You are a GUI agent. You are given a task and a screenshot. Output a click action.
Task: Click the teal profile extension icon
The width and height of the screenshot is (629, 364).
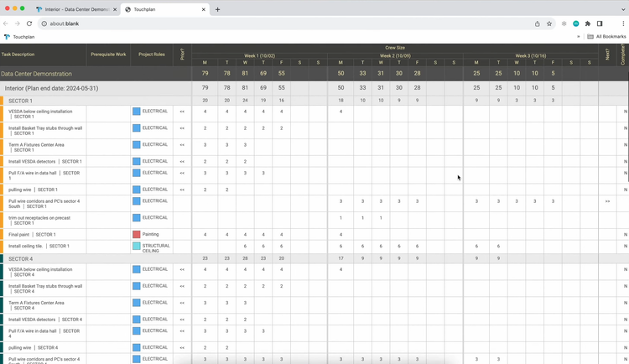pyautogui.click(x=575, y=23)
